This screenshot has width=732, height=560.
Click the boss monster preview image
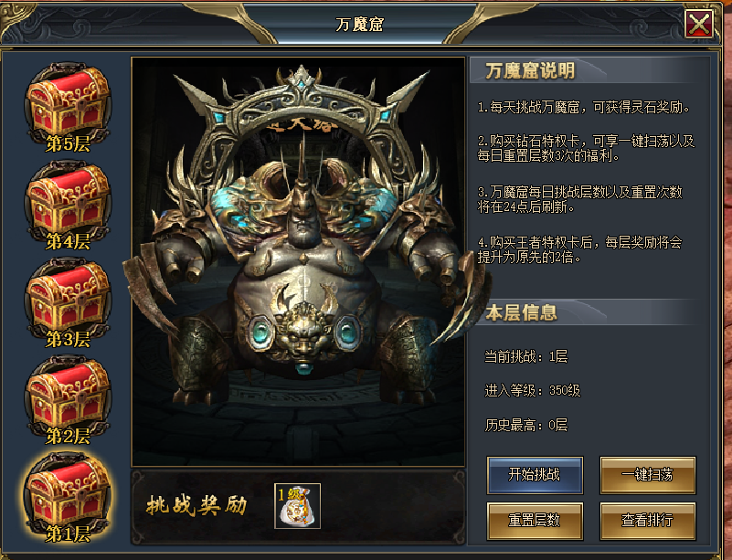[x=298, y=262]
